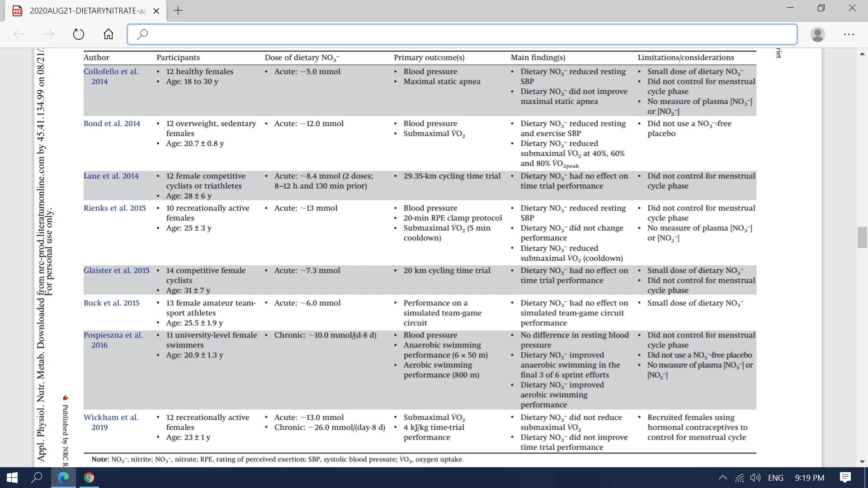This screenshot has height=488, width=868.
Task: Click 'Maximal static apnea' outcome text
Action: [x=442, y=81]
